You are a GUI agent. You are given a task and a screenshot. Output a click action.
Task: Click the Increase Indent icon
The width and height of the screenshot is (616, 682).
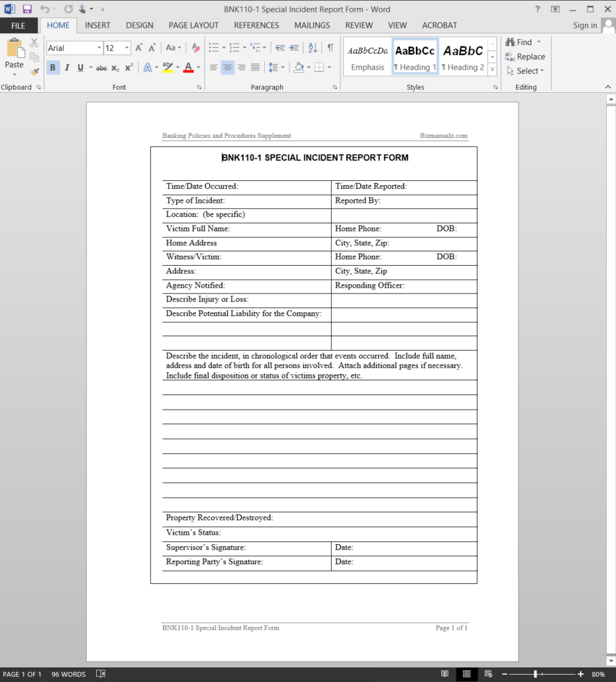point(294,48)
